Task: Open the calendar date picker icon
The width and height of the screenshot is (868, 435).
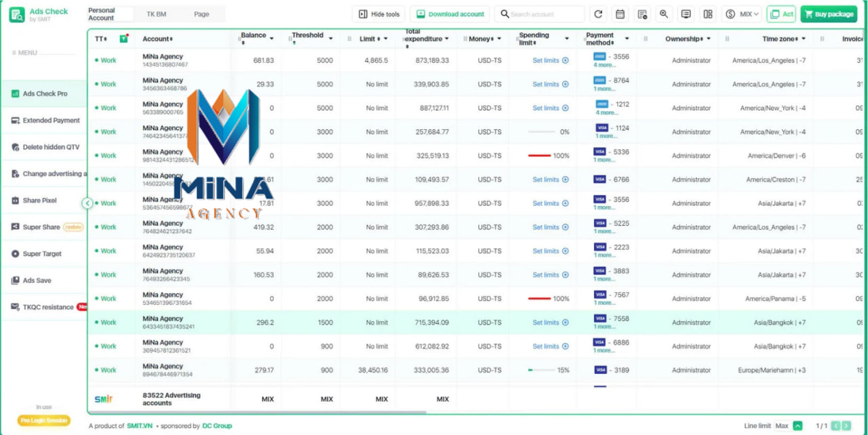Action: 620,14
